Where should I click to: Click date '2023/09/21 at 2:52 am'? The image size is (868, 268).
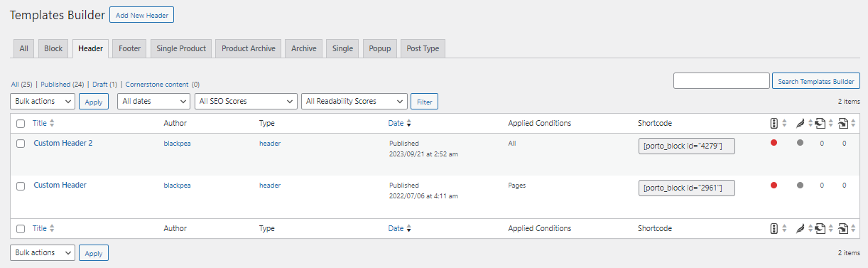click(x=423, y=154)
